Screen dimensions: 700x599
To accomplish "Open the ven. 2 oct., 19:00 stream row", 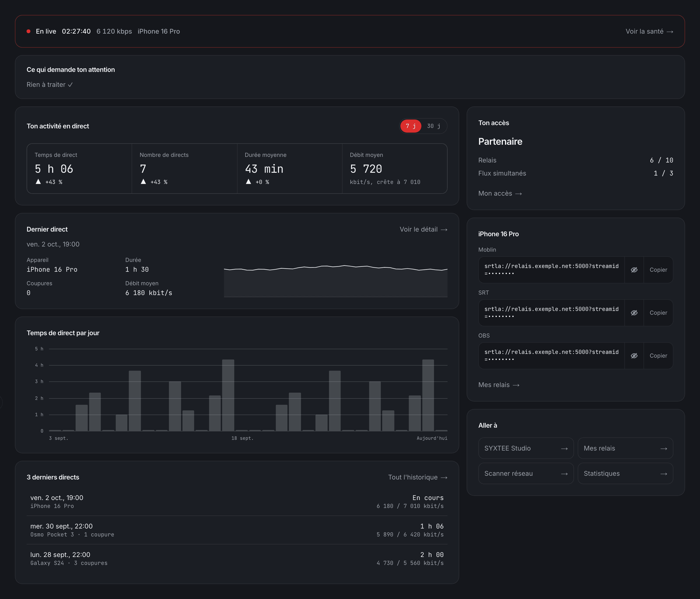I will pyautogui.click(x=237, y=502).
